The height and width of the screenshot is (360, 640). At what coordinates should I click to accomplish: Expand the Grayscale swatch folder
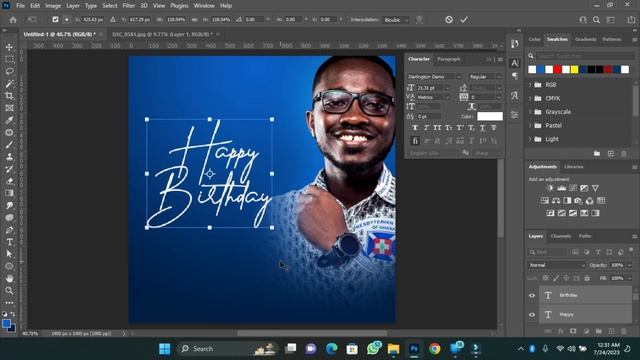tap(530, 112)
